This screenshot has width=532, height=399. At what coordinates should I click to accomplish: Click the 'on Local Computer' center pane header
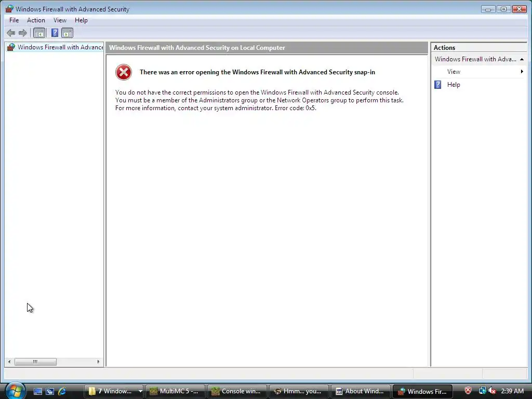coord(267,48)
